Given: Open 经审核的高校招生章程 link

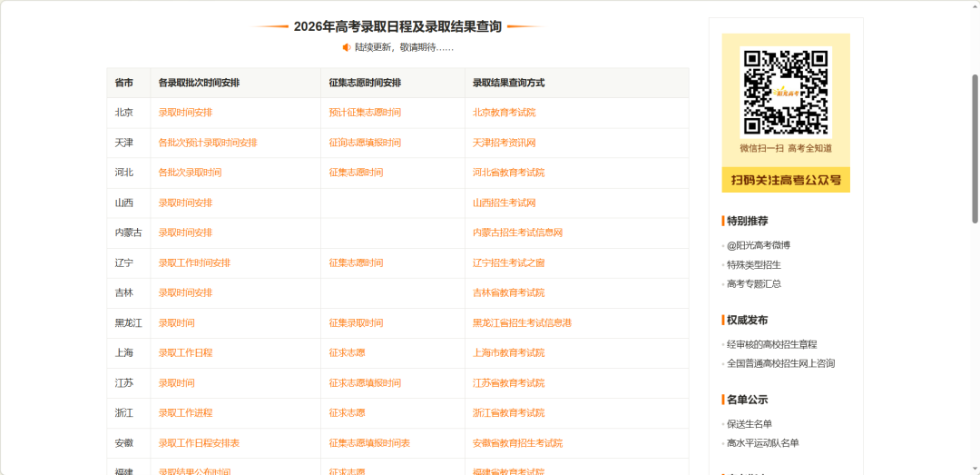Looking at the screenshot, I should point(772,344).
